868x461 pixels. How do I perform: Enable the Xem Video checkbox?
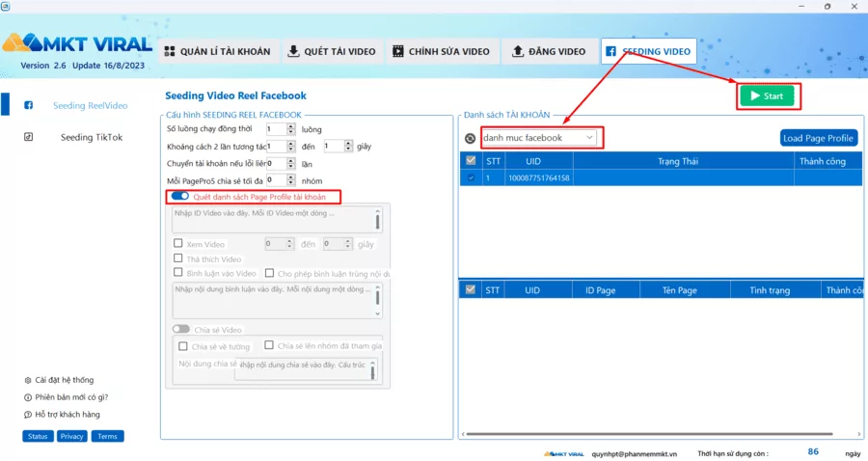click(x=177, y=243)
